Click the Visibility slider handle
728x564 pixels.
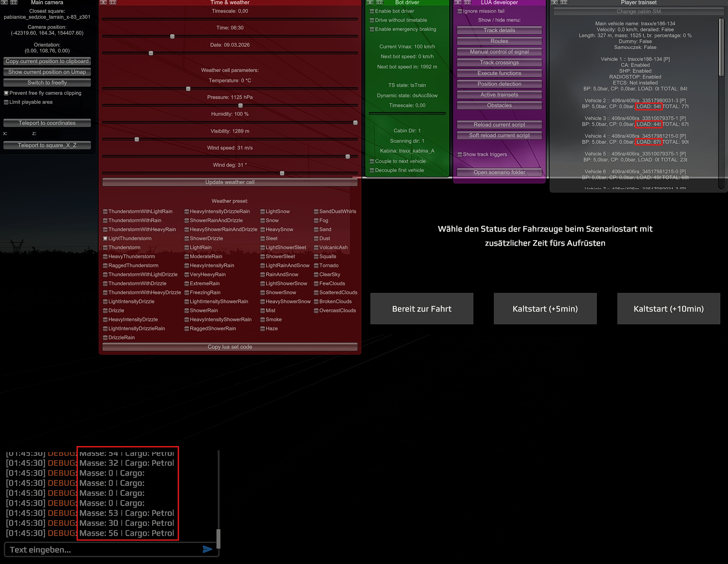pyautogui.click(x=137, y=139)
